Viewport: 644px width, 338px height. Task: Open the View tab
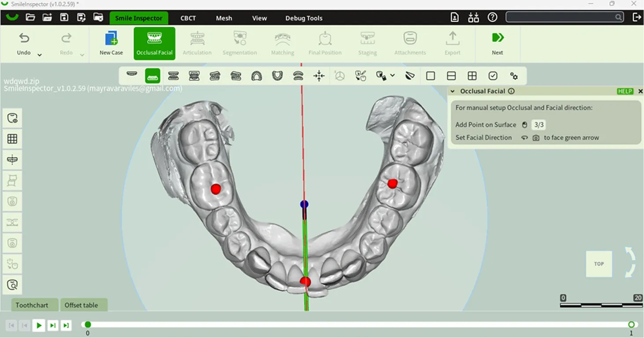259,18
